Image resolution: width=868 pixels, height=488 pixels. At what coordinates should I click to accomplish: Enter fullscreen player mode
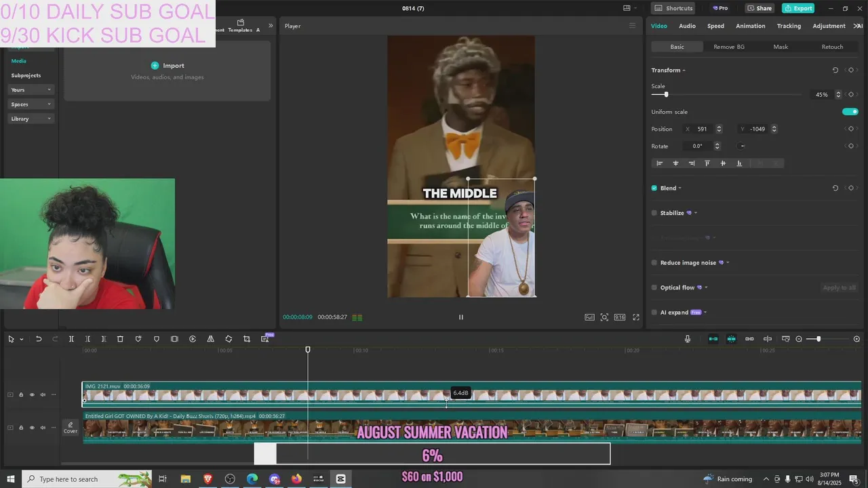pyautogui.click(x=636, y=317)
